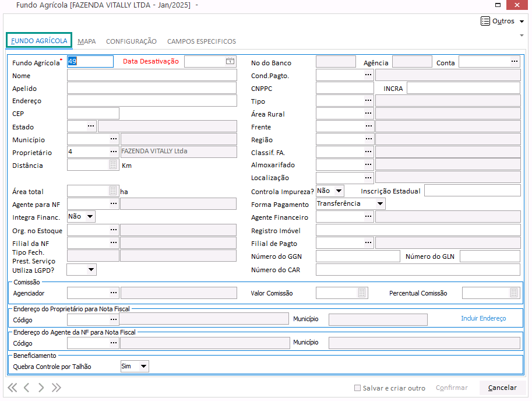Screen dimensions: 532x401
Task: Open the Quebra Controle por Talhão dropdown
Action: coord(143,367)
